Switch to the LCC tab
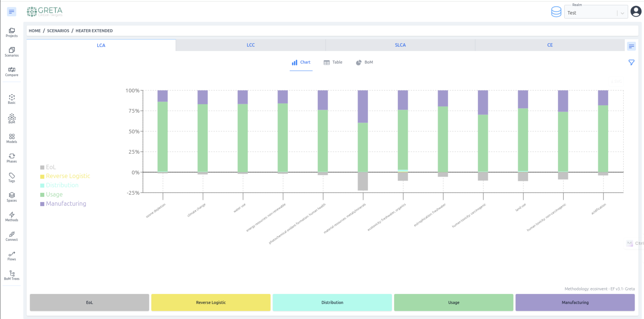644x319 pixels. click(250, 45)
